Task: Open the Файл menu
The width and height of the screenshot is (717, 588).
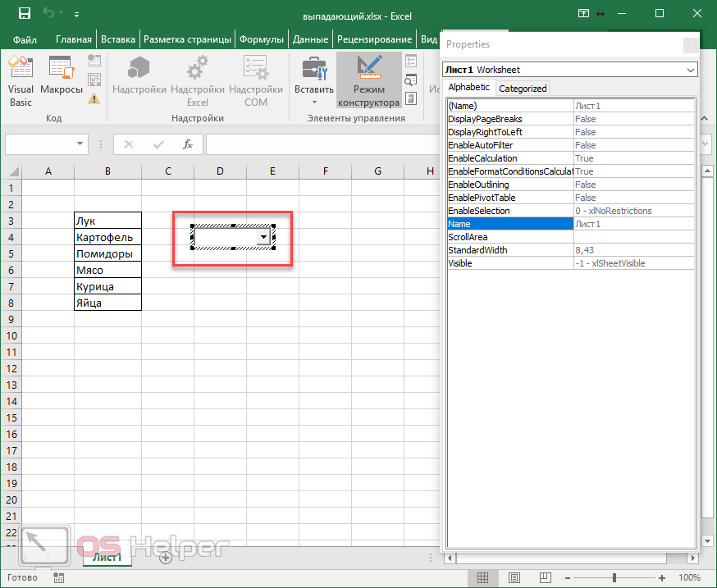Action: (25, 39)
